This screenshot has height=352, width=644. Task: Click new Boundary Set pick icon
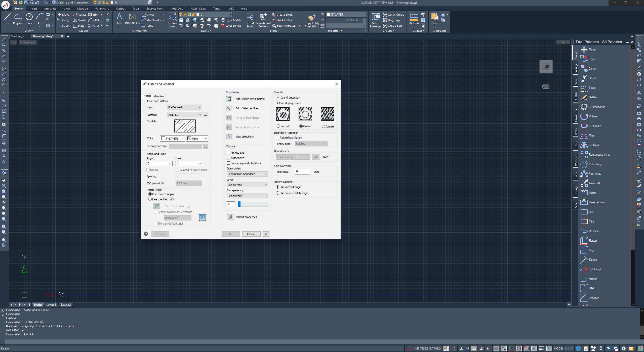click(315, 157)
